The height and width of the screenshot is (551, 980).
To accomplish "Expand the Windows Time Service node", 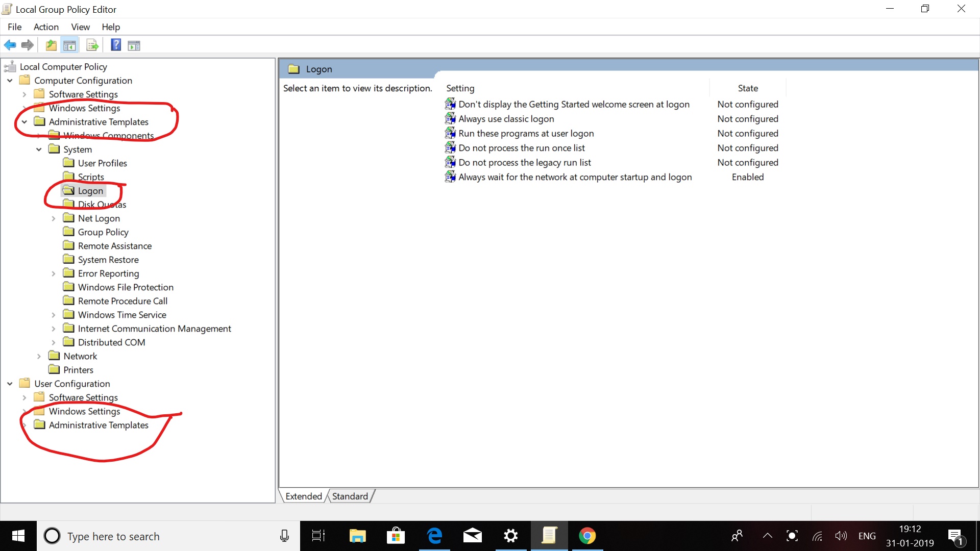I will [54, 315].
